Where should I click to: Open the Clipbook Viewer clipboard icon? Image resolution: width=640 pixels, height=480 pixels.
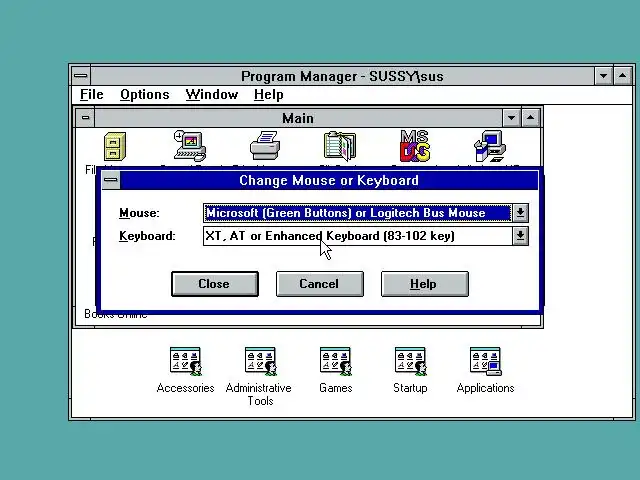pyautogui.click(x=340, y=146)
